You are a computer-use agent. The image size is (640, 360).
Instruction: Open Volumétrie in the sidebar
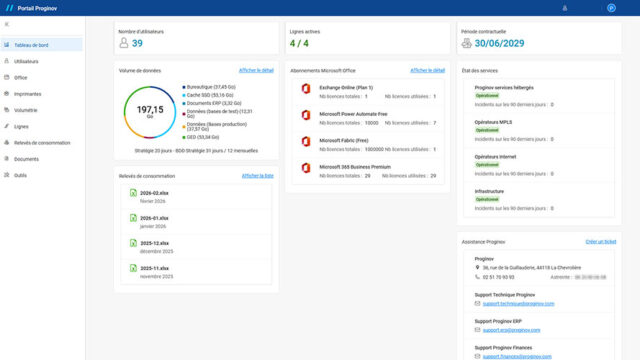point(42,110)
